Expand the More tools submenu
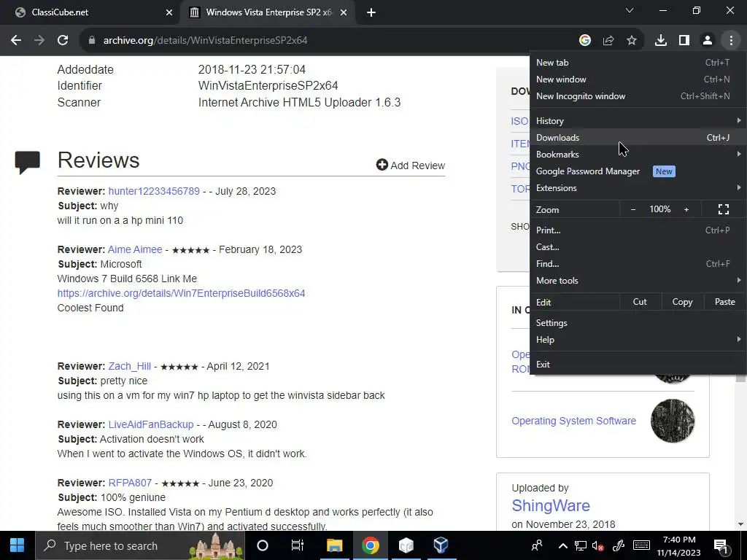747x560 pixels. [x=638, y=281]
